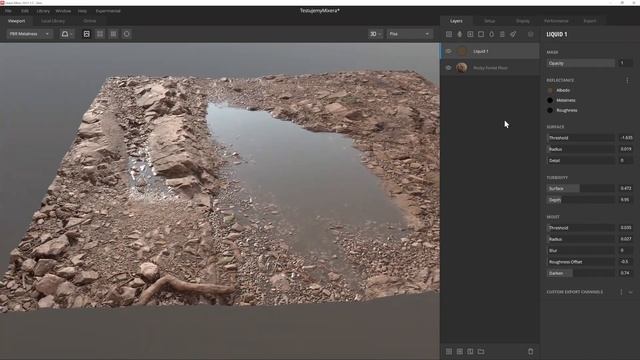Screen dimensions: 640x360
Task: Click the Metalness color swatch
Action: point(550,100)
